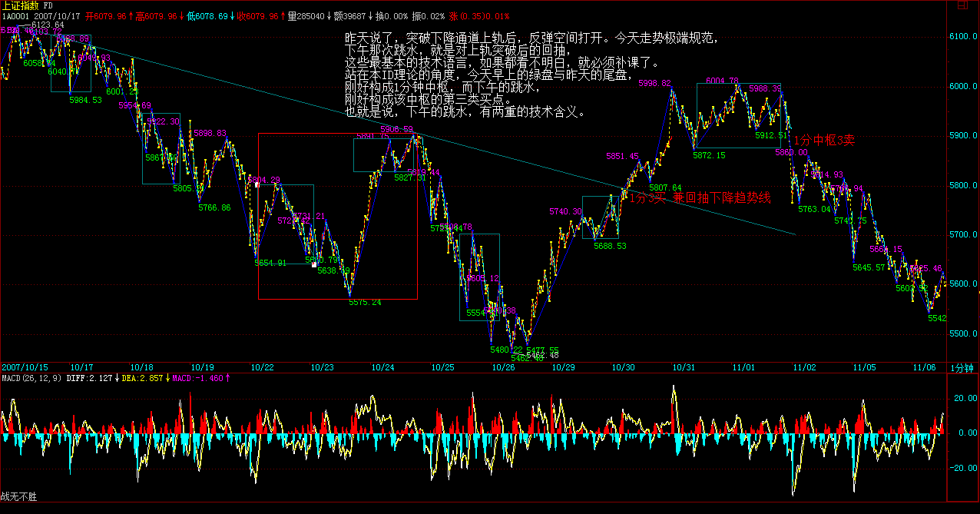
Task: Click the 6100.0 price axis label
Action: (x=965, y=37)
